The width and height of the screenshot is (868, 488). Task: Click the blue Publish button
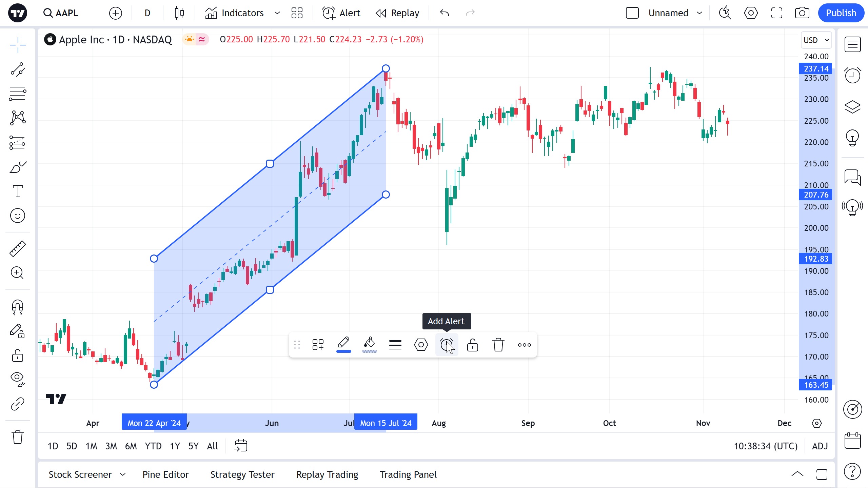coord(841,13)
